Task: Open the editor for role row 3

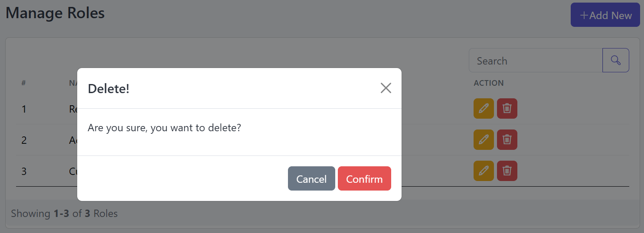Action: 484,171
